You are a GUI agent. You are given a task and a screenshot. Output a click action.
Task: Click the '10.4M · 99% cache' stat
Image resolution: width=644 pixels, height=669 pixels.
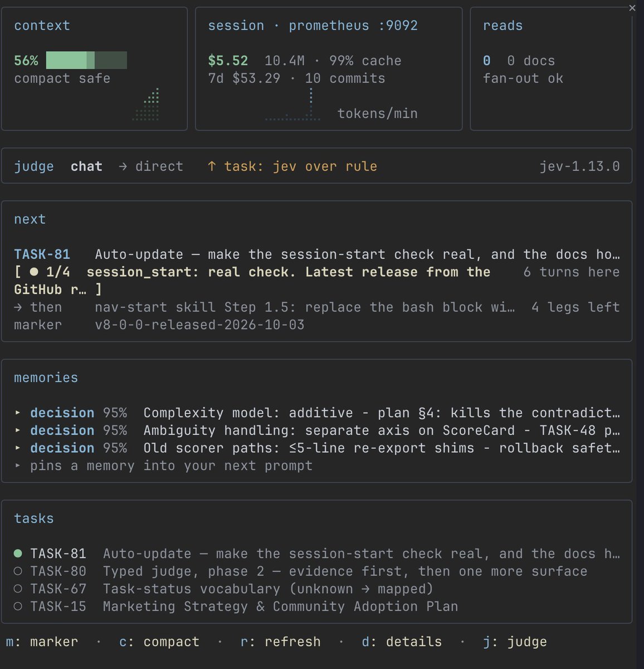333,61
